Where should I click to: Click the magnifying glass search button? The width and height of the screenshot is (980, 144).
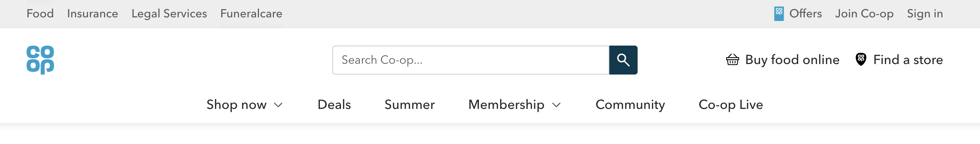pos(623,60)
